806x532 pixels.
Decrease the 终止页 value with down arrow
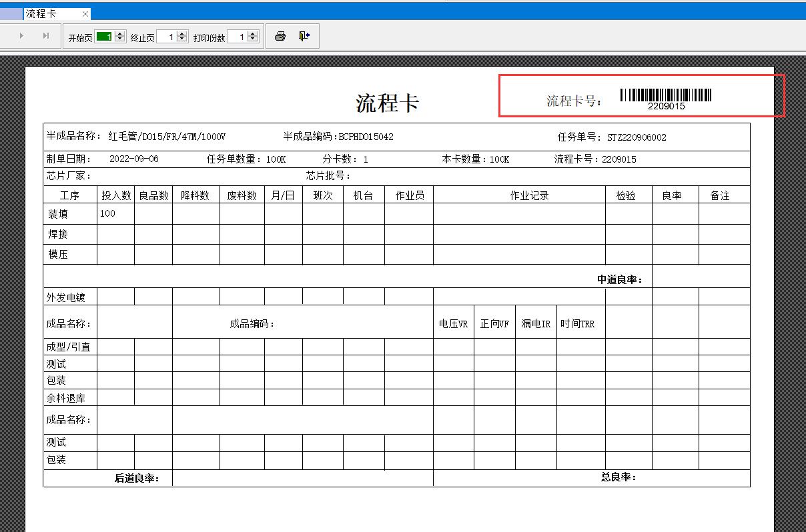pyautogui.click(x=181, y=39)
